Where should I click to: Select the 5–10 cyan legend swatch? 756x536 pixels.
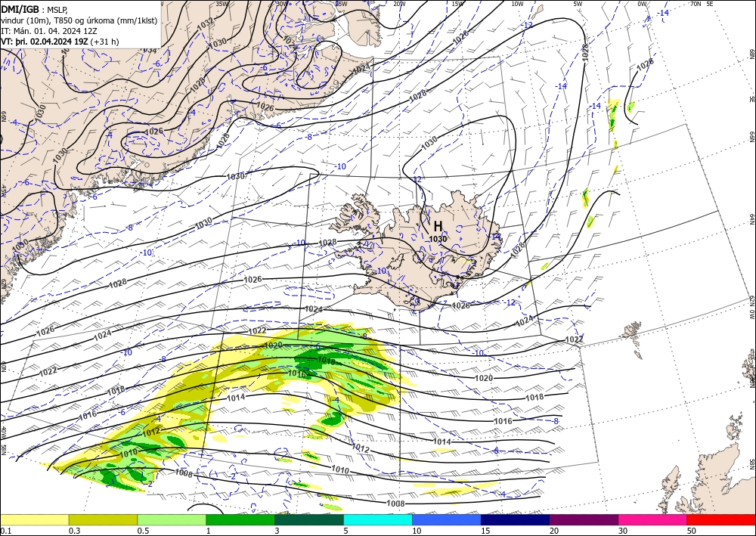tap(378, 519)
